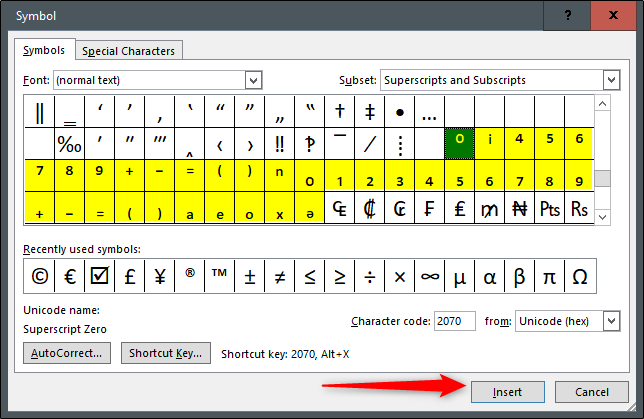Select the not-equal sign symbol
Image resolution: width=644 pixels, height=419 pixels.
coord(280,276)
